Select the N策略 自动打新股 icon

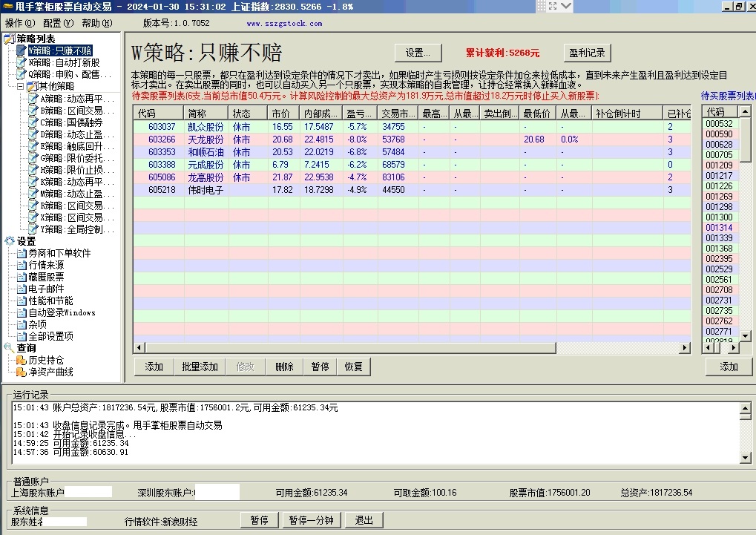(22, 62)
